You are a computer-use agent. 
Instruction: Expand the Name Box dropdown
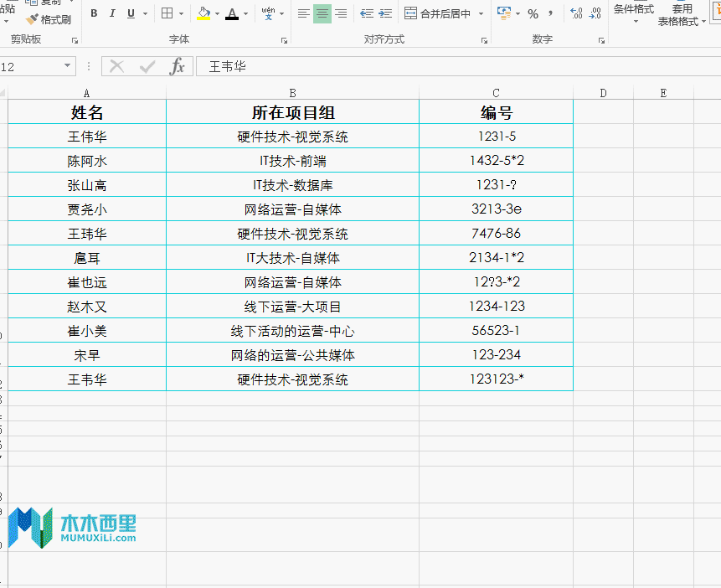coord(68,66)
